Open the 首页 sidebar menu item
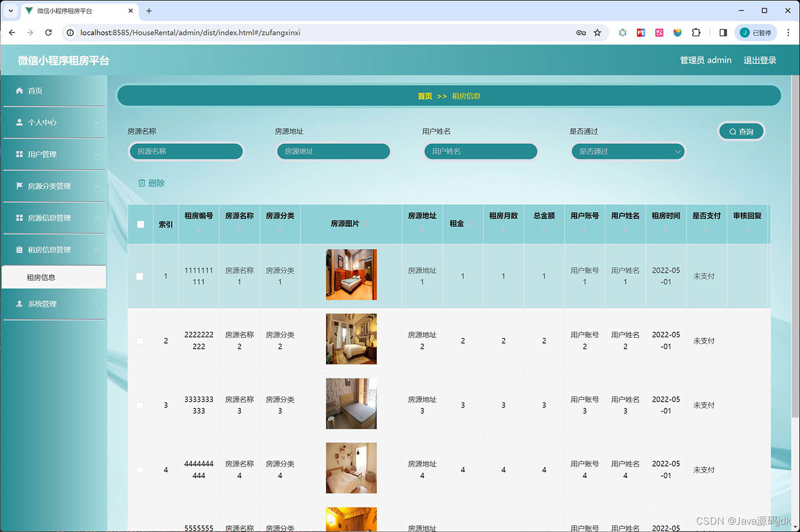Image resolution: width=800 pixels, height=532 pixels. (x=54, y=90)
